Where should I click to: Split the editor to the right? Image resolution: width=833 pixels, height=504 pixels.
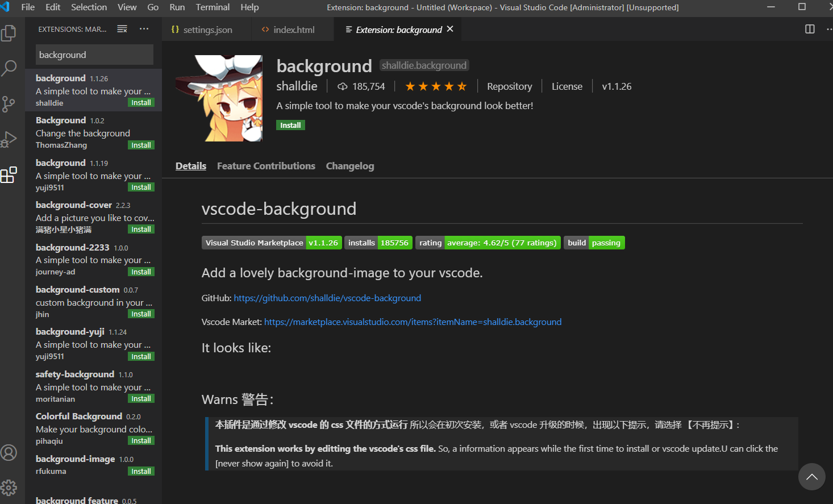point(810,29)
